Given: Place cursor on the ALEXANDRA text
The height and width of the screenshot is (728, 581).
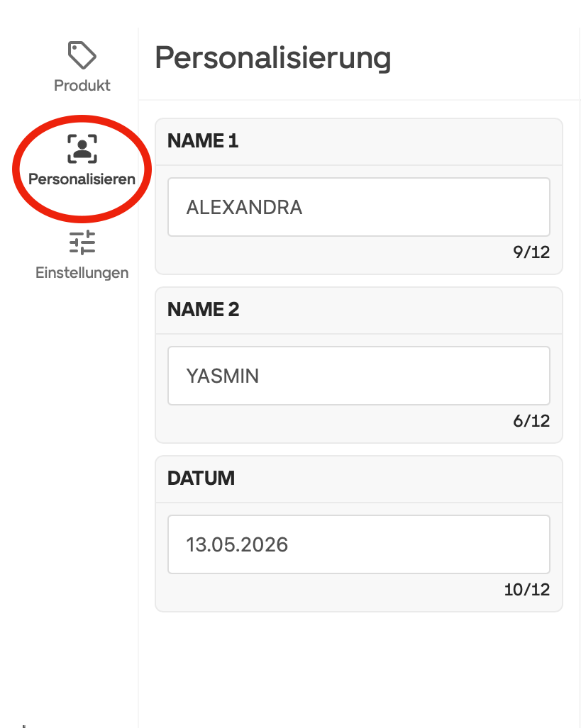Looking at the screenshot, I should pos(244,208).
